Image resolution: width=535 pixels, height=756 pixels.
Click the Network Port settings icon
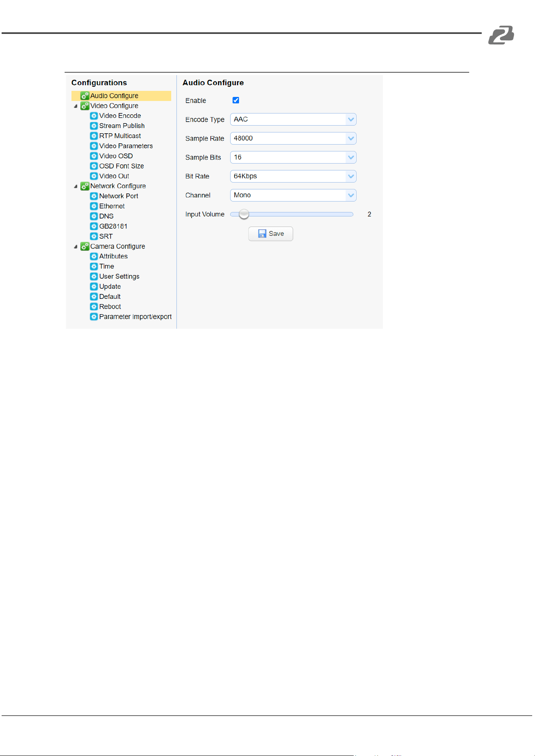pyautogui.click(x=94, y=196)
